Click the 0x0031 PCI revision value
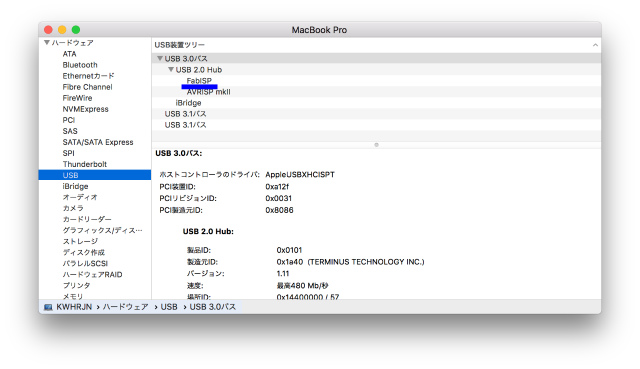640x369 pixels. (278, 198)
